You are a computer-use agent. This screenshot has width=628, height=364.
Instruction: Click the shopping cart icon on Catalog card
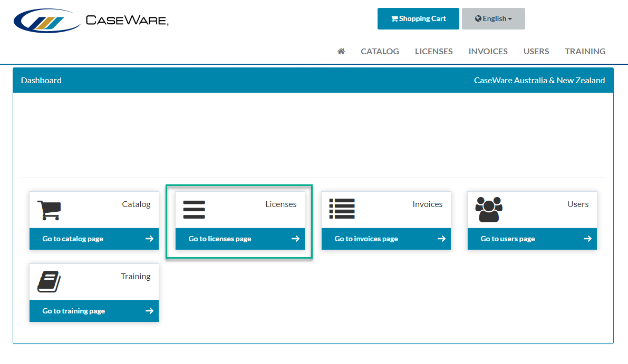pyautogui.click(x=49, y=210)
